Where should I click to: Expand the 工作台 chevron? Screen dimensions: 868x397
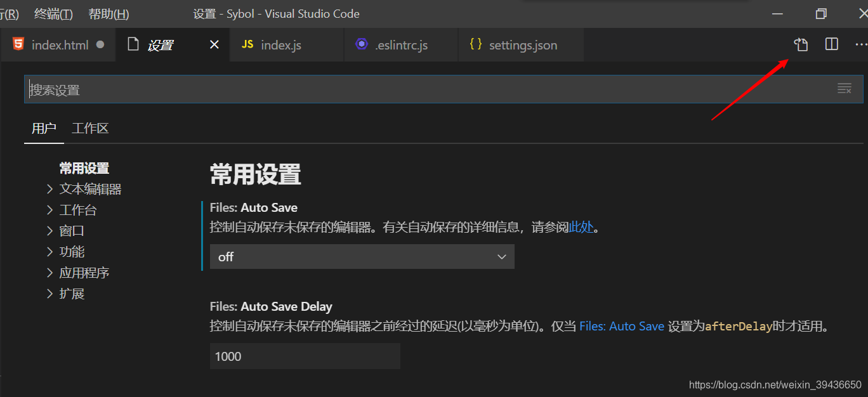coord(50,210)
